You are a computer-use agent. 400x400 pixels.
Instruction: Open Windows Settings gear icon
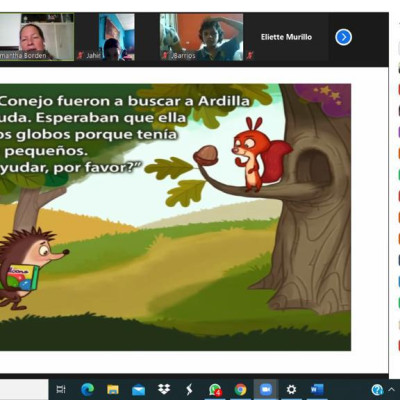coord(291,389)
